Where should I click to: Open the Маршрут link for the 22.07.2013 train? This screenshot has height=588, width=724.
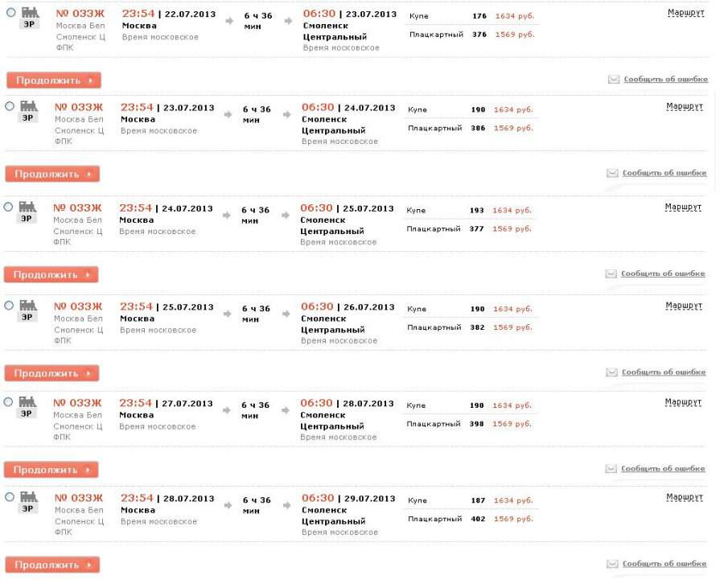click(685, 13)
